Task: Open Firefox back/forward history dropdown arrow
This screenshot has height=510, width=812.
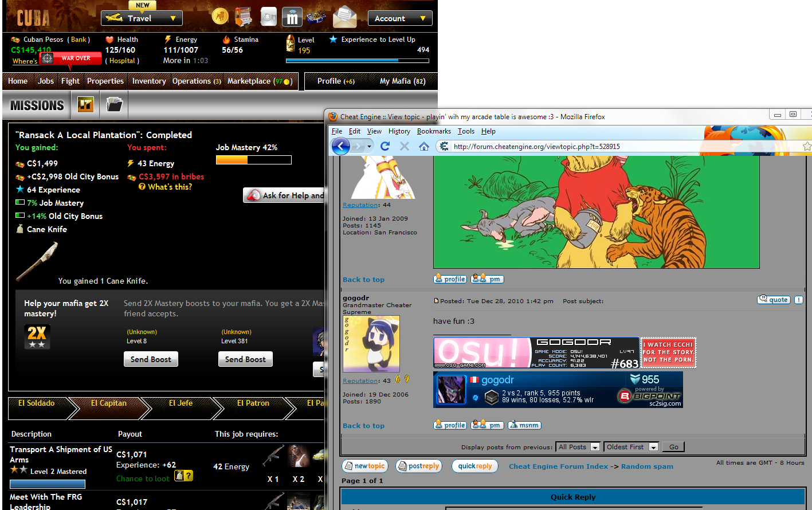Action: (x=370, y=147)
